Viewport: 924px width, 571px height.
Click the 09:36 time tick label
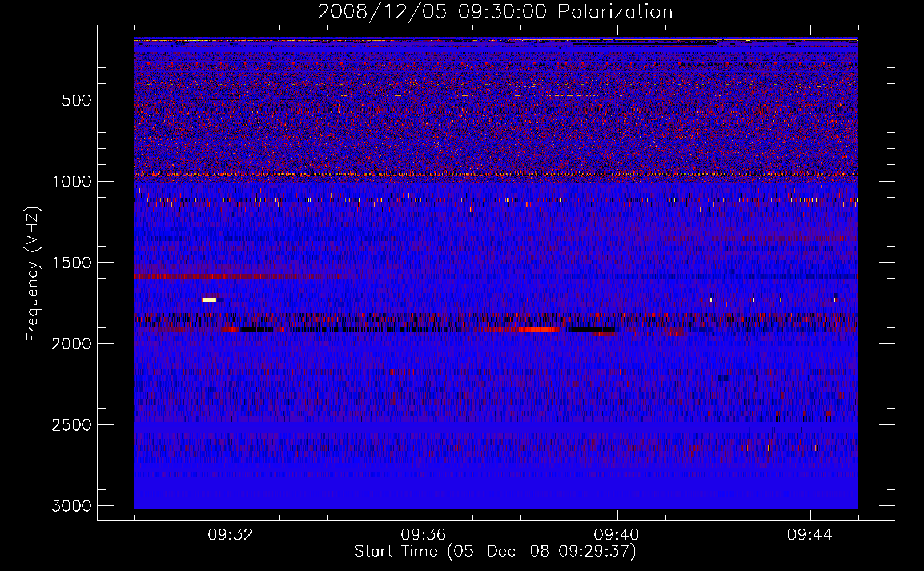click(x=424, y=535)
